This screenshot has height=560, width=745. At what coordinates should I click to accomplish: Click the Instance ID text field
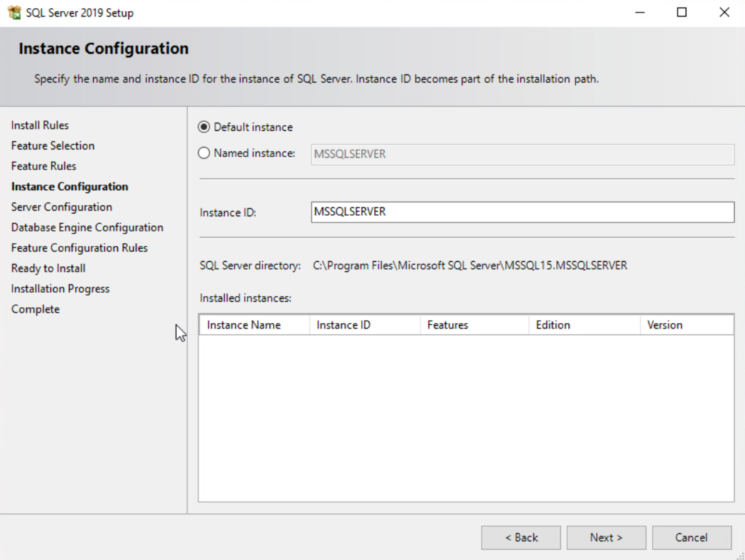pos(522,212)
